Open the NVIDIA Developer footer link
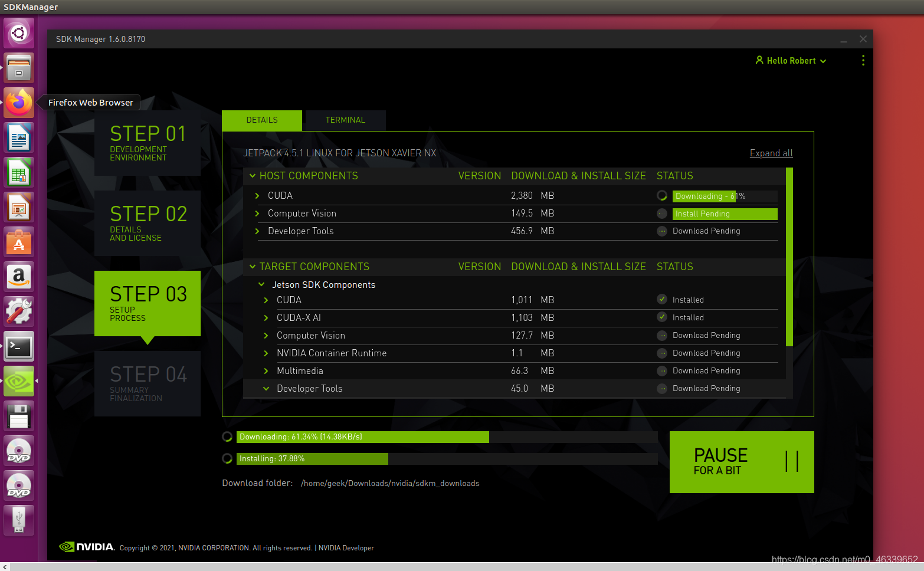 pyautogui.click(x=346, y=548)
